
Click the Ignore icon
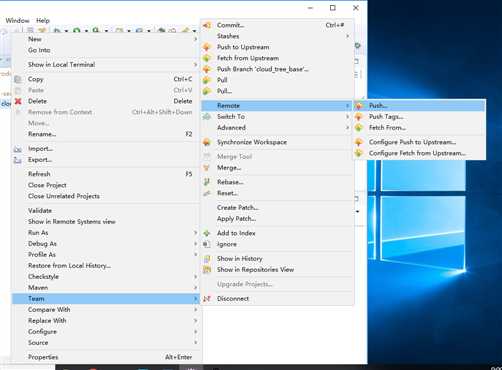207,244
